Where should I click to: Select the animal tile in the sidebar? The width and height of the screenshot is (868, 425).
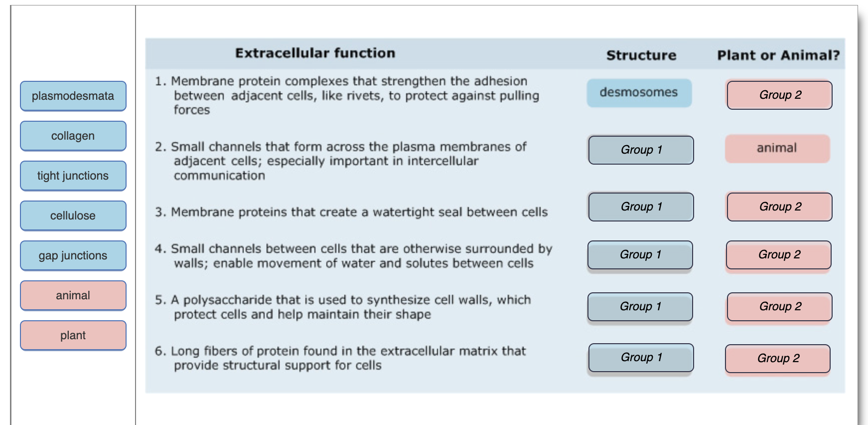[73, 295]
